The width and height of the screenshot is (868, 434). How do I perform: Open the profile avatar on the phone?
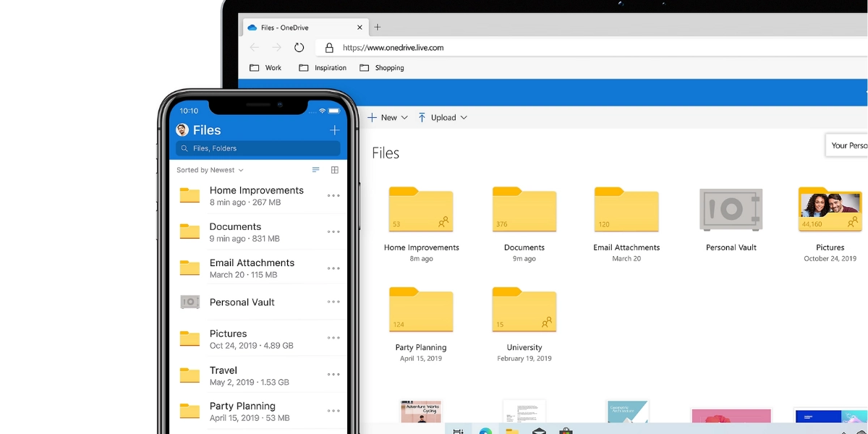coord(182,130)
